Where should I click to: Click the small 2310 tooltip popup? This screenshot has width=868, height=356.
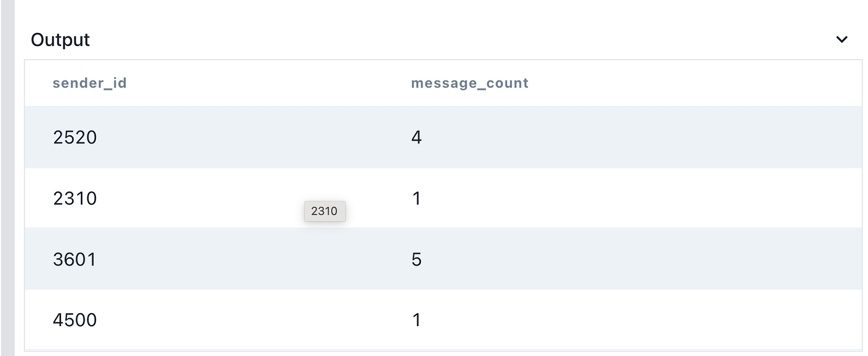[324, 211]
